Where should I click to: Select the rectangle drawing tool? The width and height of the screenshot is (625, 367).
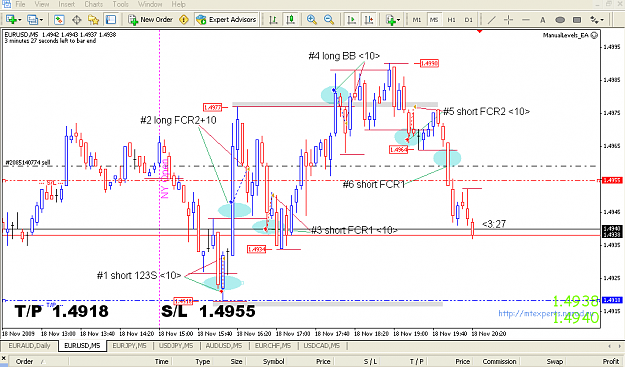577,19
